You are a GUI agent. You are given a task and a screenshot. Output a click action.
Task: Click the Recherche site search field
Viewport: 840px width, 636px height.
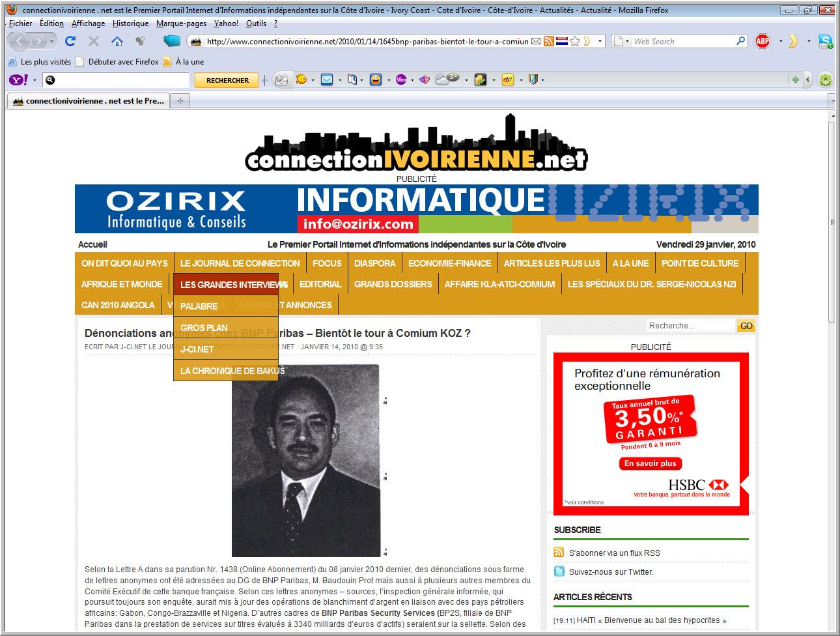click(x=691, y=326)
